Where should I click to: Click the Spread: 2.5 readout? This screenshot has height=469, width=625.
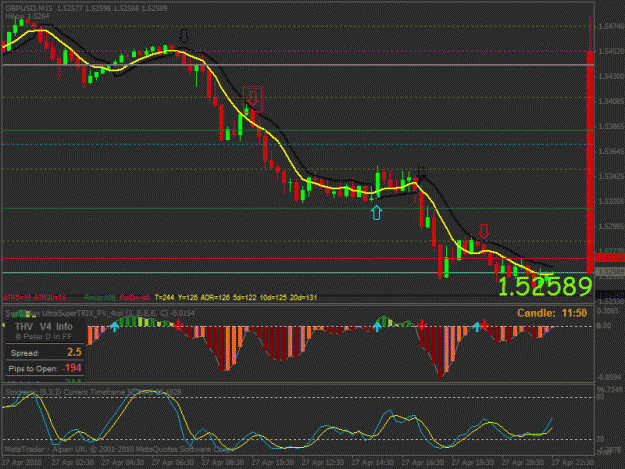pyautogui.click(x=46, y=353)
